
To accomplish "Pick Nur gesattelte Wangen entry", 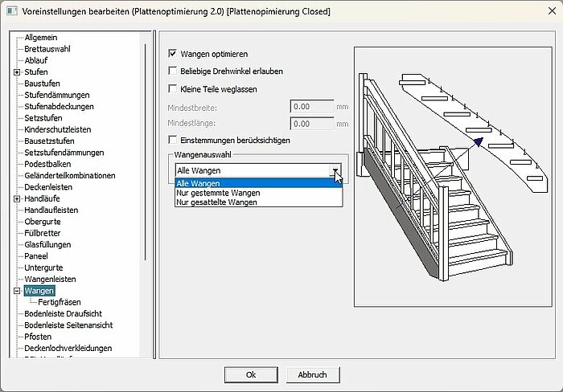I will [258, 202].
